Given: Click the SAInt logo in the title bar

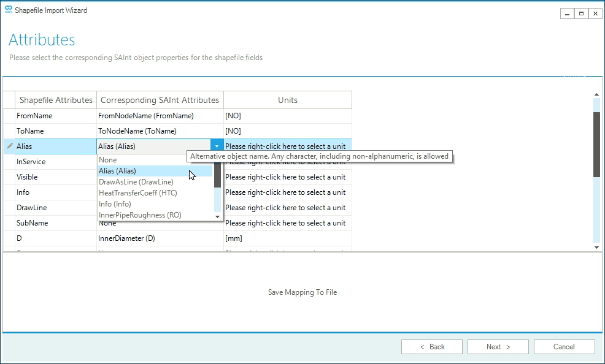Looking at the screenshot, I should pyautogui.click(x=9, y=10).
